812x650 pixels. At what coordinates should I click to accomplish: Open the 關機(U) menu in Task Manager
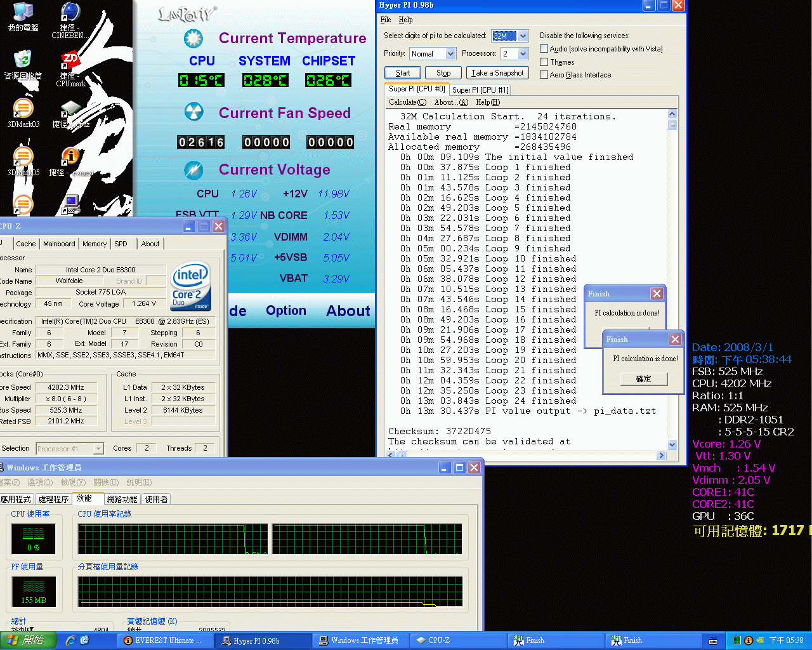click(106, 482)
